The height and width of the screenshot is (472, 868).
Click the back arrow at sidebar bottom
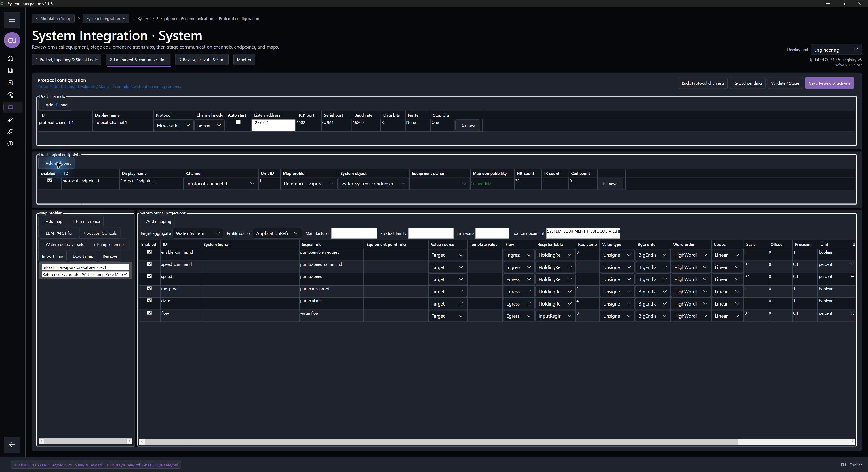pyautogui.click(x=12, y=445)
